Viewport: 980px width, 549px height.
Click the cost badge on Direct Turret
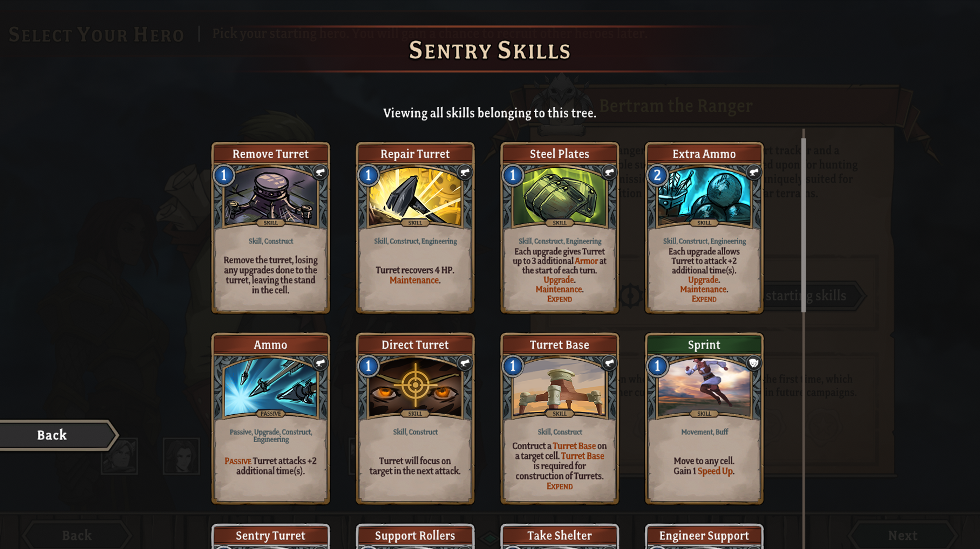pyautogui.click(x=369, y=366)
